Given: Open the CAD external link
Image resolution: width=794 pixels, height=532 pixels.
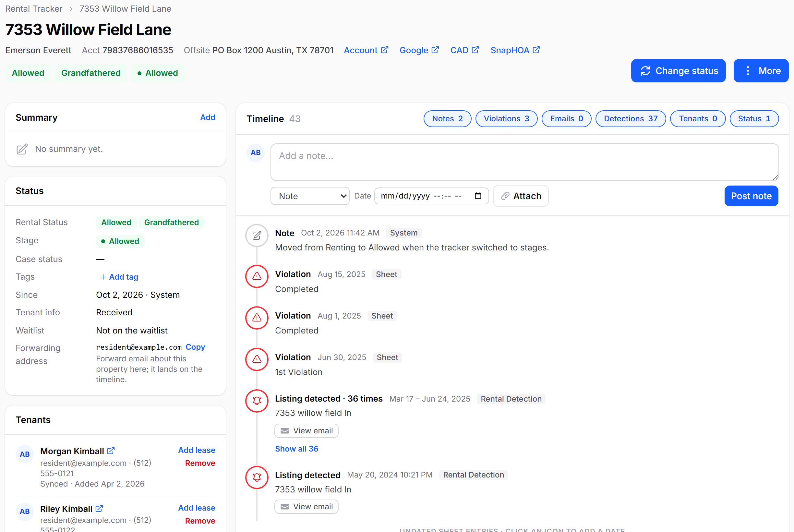Looking at the screenshot, I should pyautogui.click(x=465, y=50).
